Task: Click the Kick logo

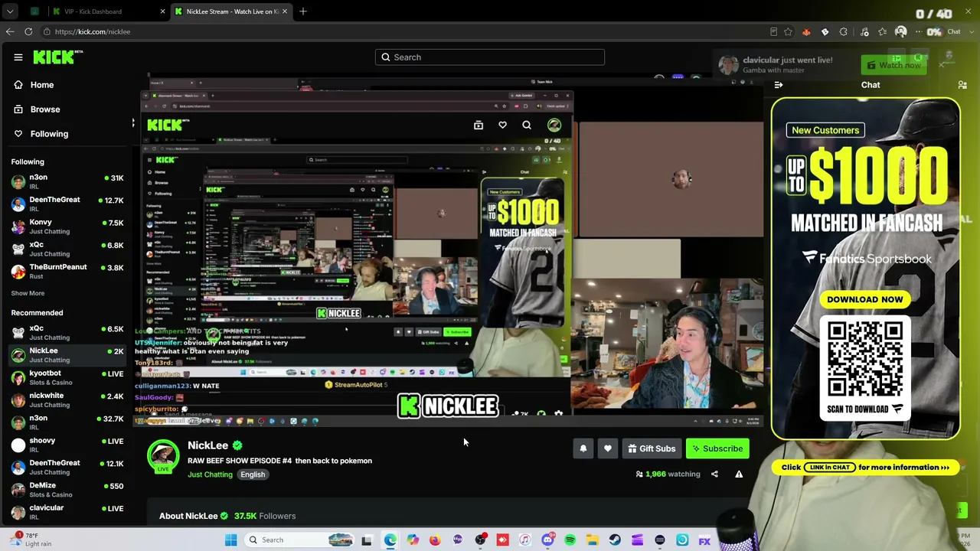Action: click(58, 57)
